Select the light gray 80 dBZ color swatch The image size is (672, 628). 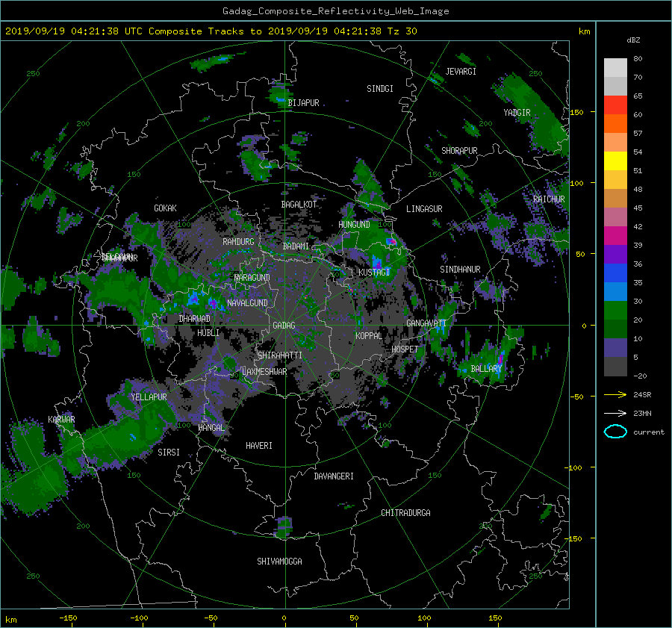(x=615, y=67)
